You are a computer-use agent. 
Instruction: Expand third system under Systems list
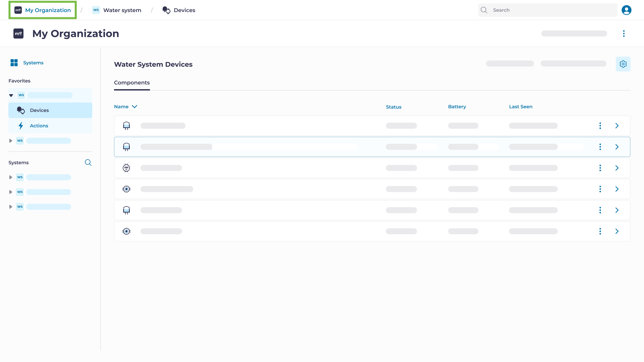(11, 207)
